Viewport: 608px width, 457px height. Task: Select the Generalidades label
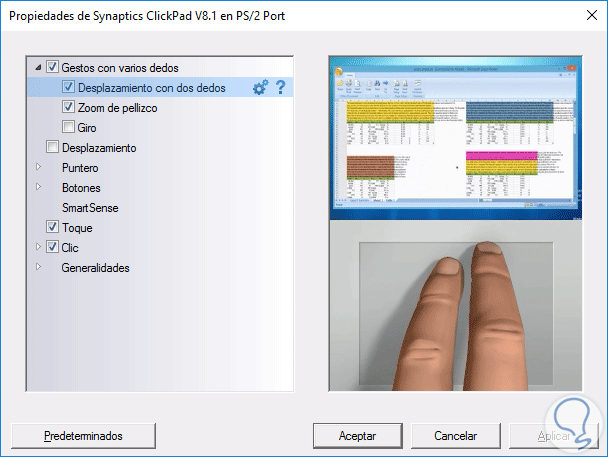95,268
